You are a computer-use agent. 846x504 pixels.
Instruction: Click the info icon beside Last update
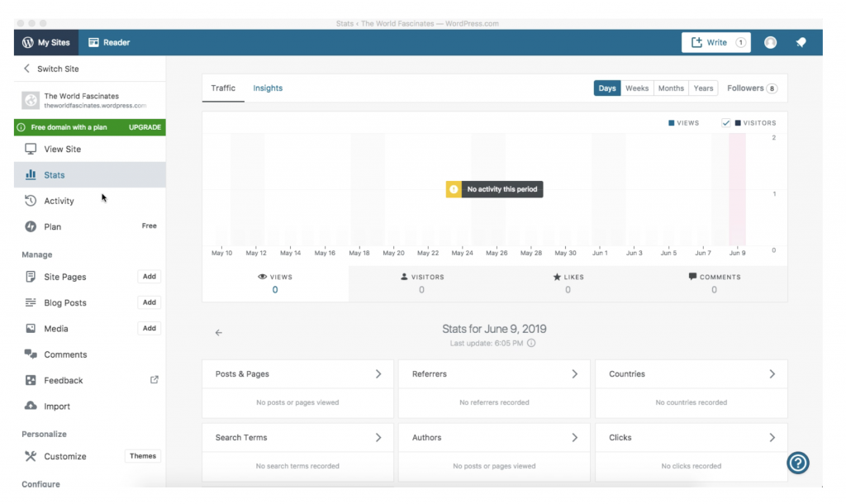click(531, 343)
